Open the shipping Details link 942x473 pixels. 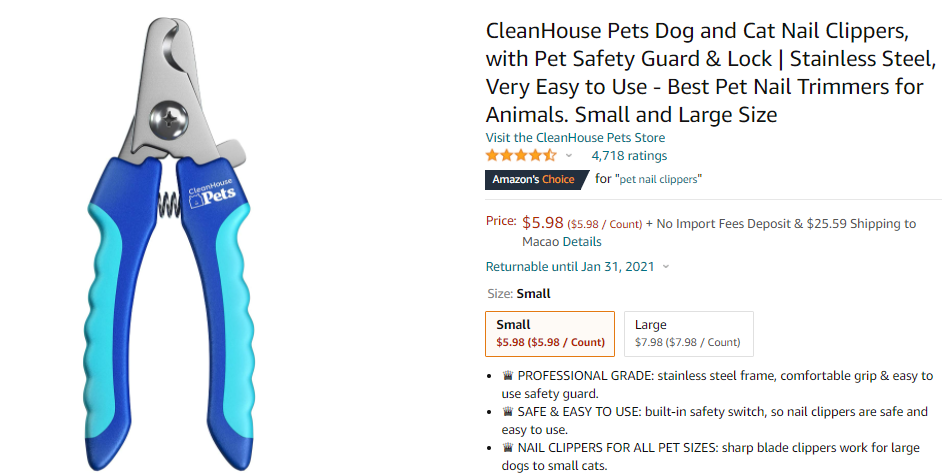[x=582, y=241]
